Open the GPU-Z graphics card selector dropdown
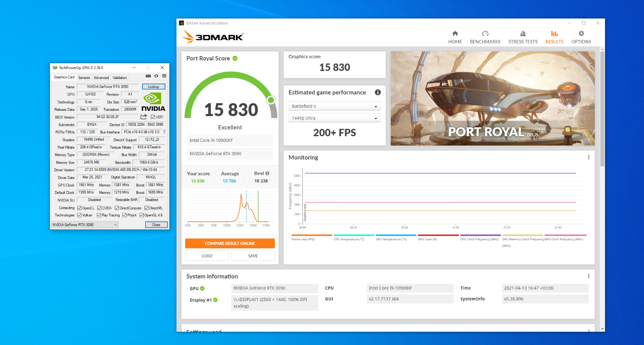The width and height of the screenshot is (644, 345). tap(85, 225)
